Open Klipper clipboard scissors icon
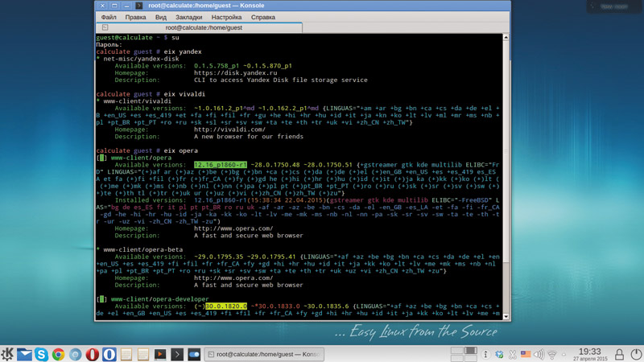644x362 pixels. coord(513,354)
